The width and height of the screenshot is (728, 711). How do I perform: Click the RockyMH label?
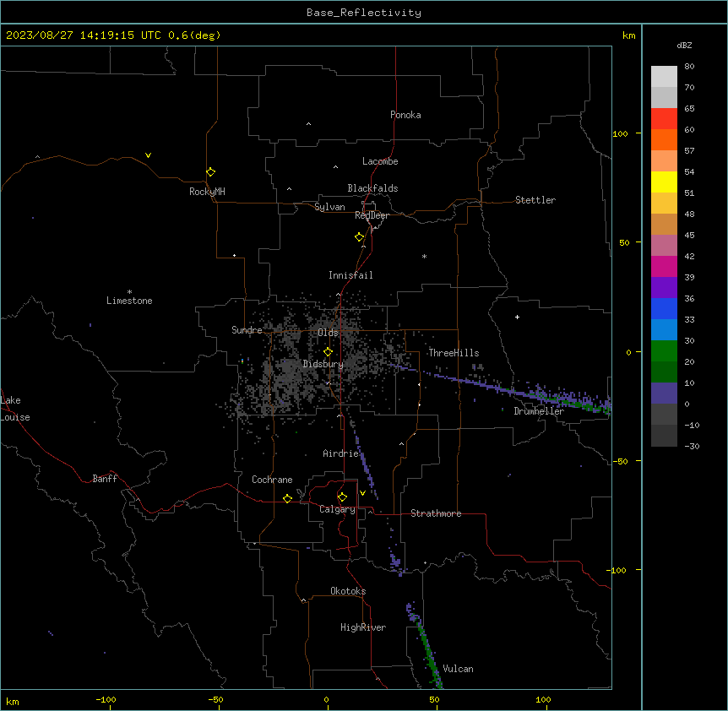(207, 192)
